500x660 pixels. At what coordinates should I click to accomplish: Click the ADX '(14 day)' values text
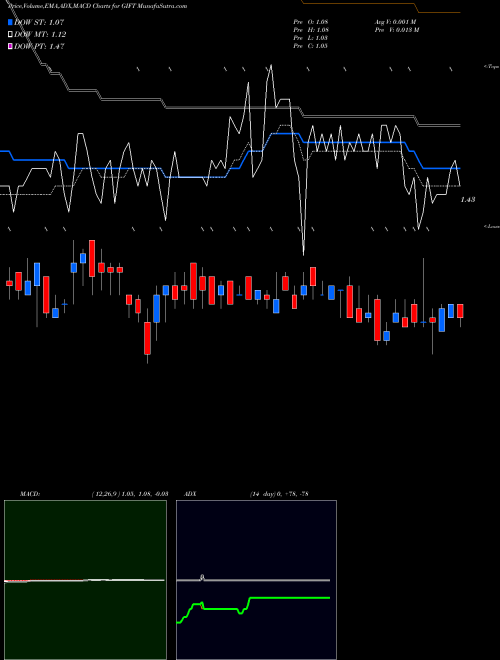point(279,494)
